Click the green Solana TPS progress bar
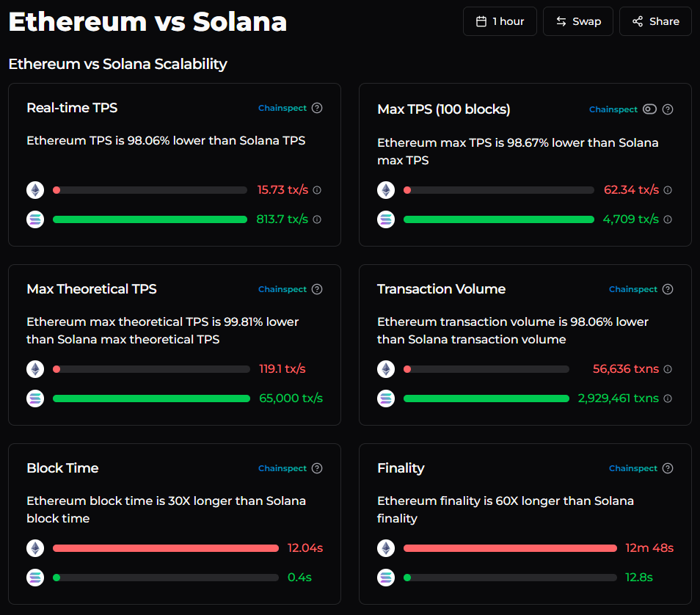Screen dimensions: 700x615 point(150,219)
